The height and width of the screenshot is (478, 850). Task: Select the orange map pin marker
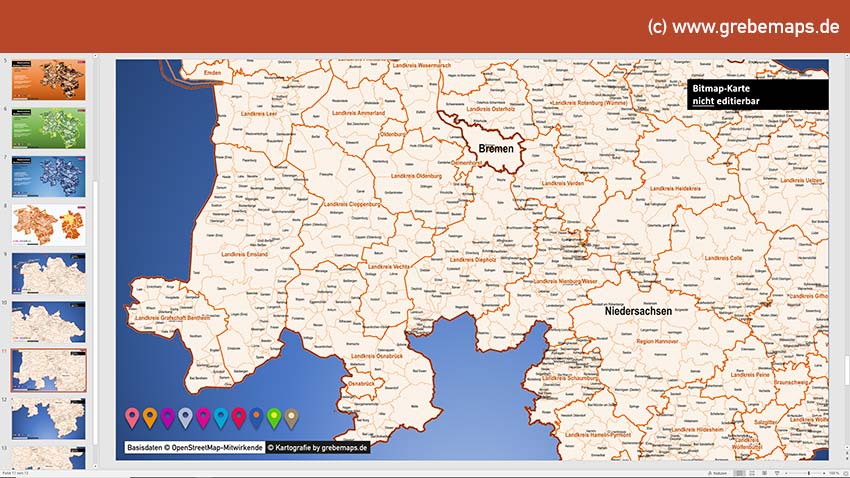[150, 418]
